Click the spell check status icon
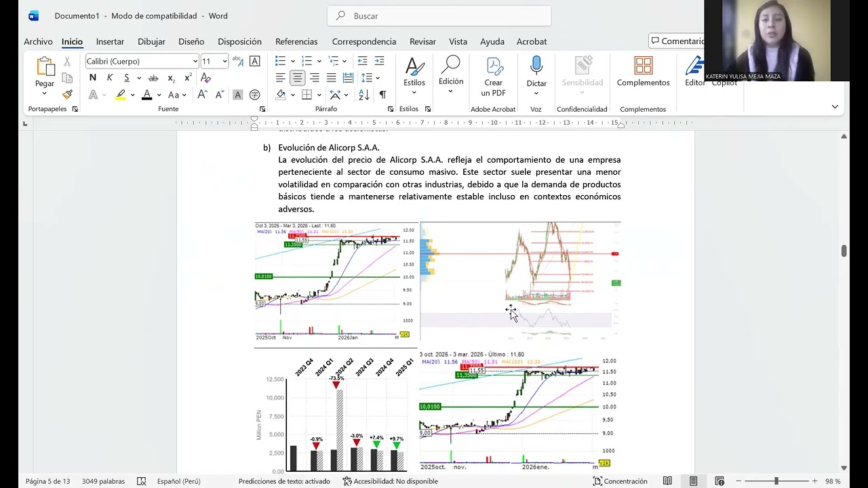Image resolution: width=868 pixels, height=488 pixels. point(142,481)
